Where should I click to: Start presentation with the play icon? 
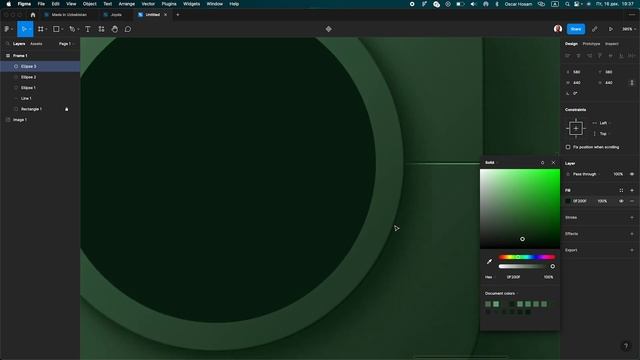pos(611,29)
